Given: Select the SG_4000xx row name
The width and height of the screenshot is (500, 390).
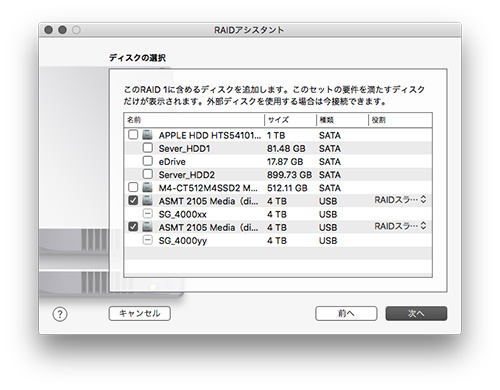Looking at the screenshot, I should (183, 214).
